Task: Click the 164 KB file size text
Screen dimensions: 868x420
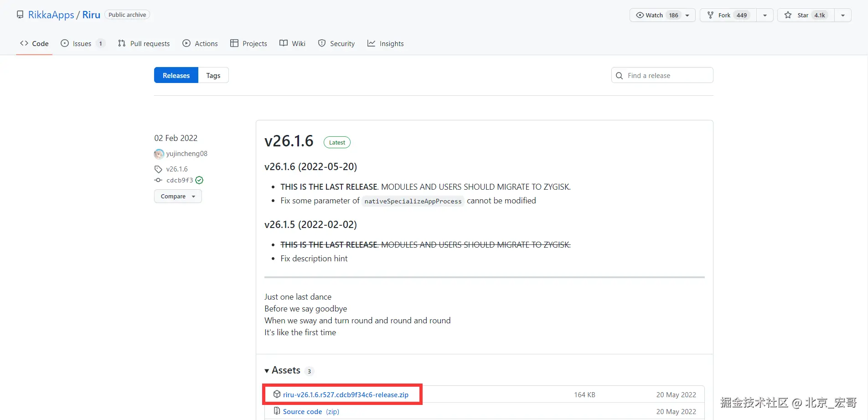Action: 584,394
